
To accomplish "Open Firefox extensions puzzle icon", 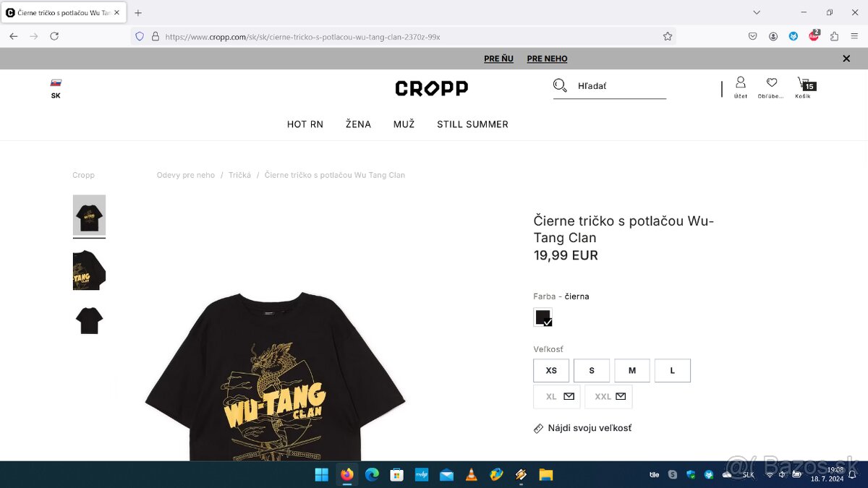I will [834, 36].
